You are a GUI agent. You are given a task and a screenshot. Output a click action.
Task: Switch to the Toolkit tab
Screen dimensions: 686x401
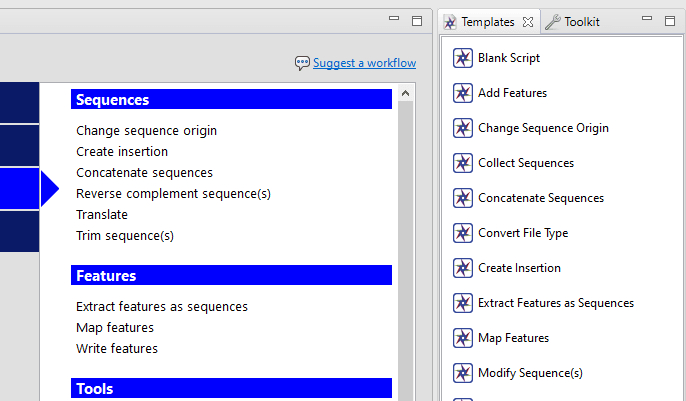[x=572, y=22]
